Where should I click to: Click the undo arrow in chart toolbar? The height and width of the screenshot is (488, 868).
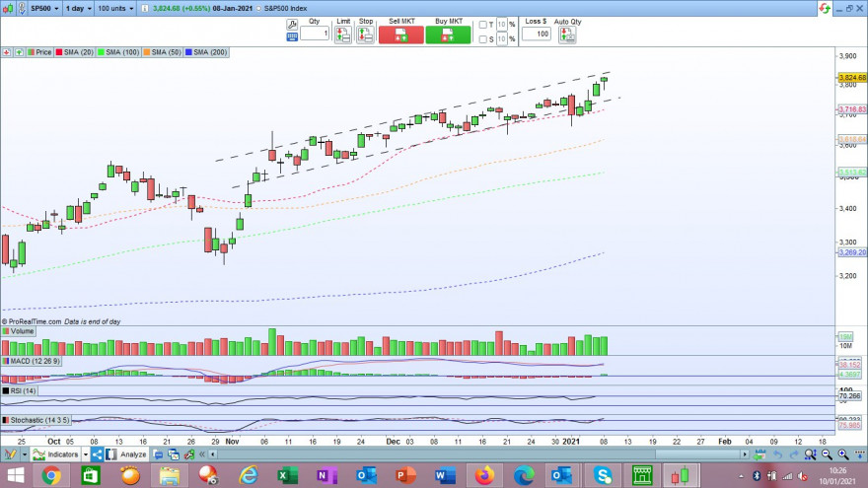point(778,454)
